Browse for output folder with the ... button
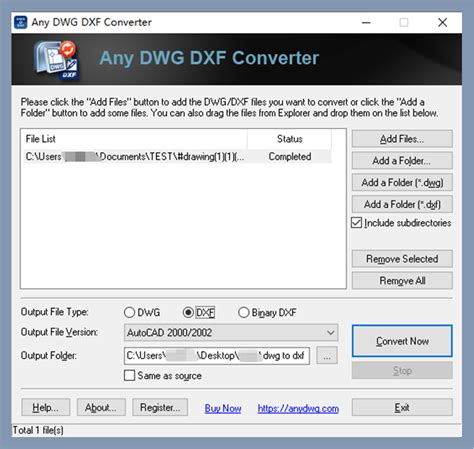Image resolution: width=474 pixels, height=449 pixels. click(x=327, y=356)
